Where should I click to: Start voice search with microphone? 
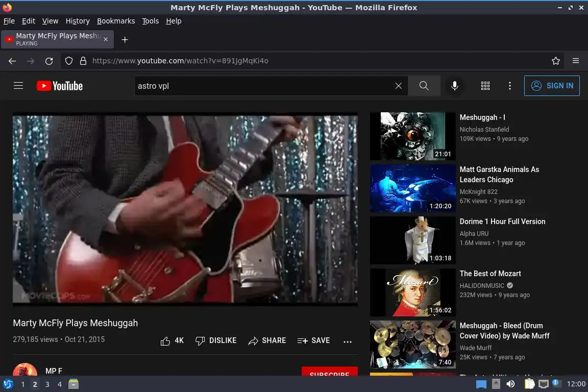point(454,86)
